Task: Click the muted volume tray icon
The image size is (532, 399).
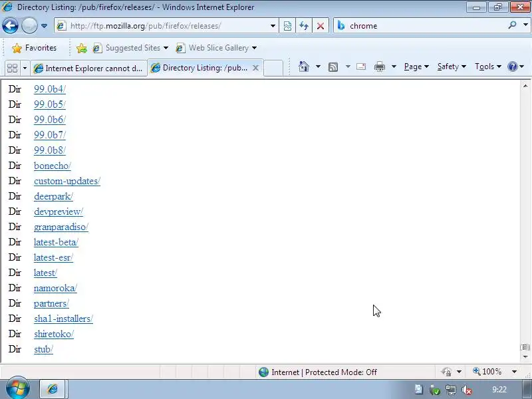Action: click(x=467, y=390)
